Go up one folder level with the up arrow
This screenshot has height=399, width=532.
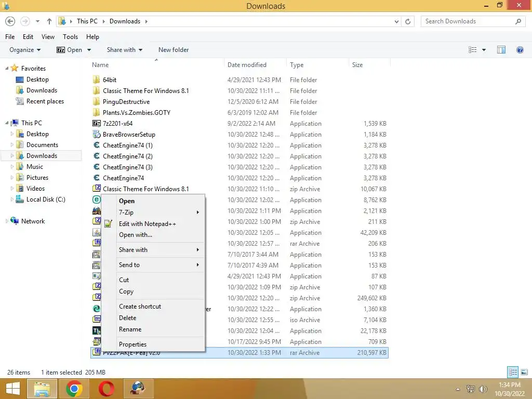[x=49, y=21]
